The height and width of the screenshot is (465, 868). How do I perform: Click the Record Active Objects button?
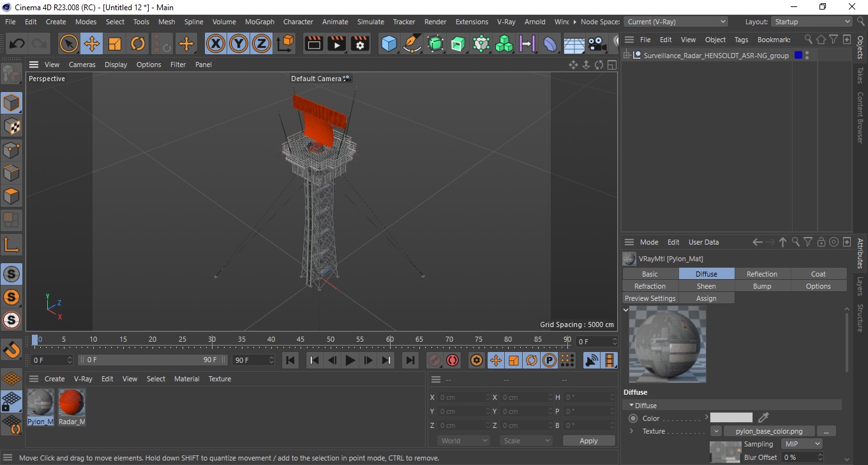tap(435, 360)
